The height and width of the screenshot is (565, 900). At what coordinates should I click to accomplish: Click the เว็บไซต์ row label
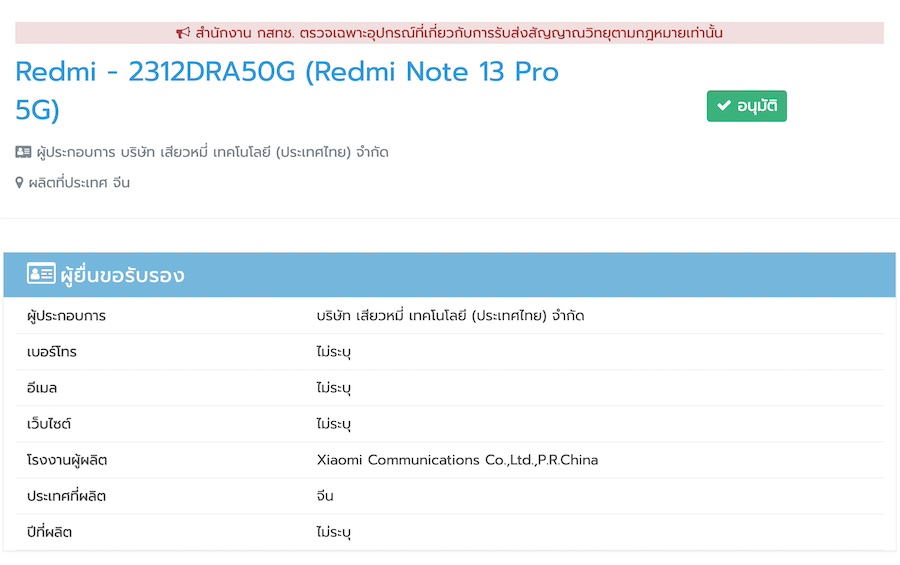pyautogui.click(x=50, y=424)
